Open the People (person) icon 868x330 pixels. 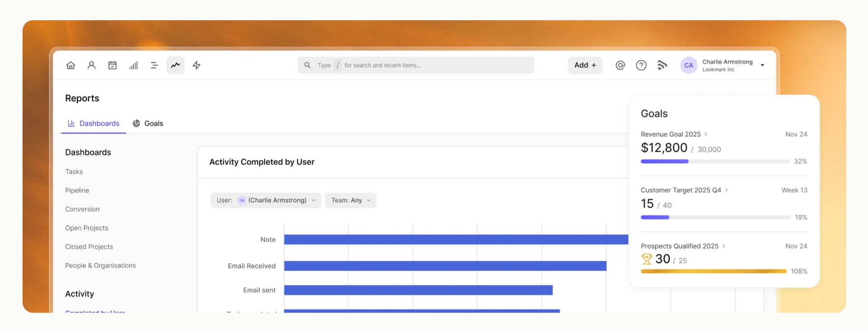click(92, 65)
